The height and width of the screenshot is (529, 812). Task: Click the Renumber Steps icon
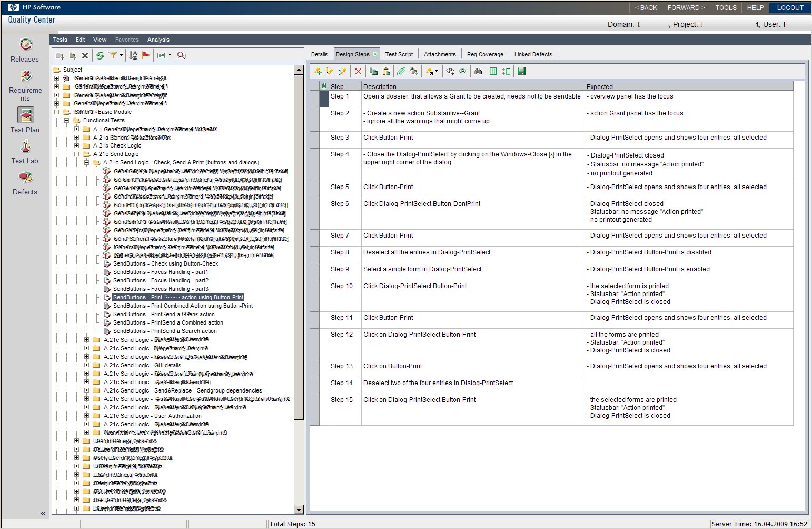tap(342, 71)
